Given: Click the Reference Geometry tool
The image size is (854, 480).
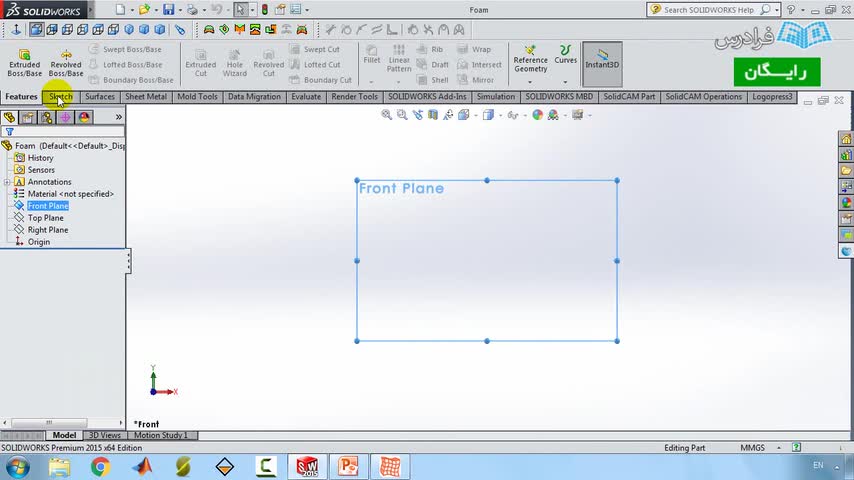Looking at the screenshot, I should [530, 59].
